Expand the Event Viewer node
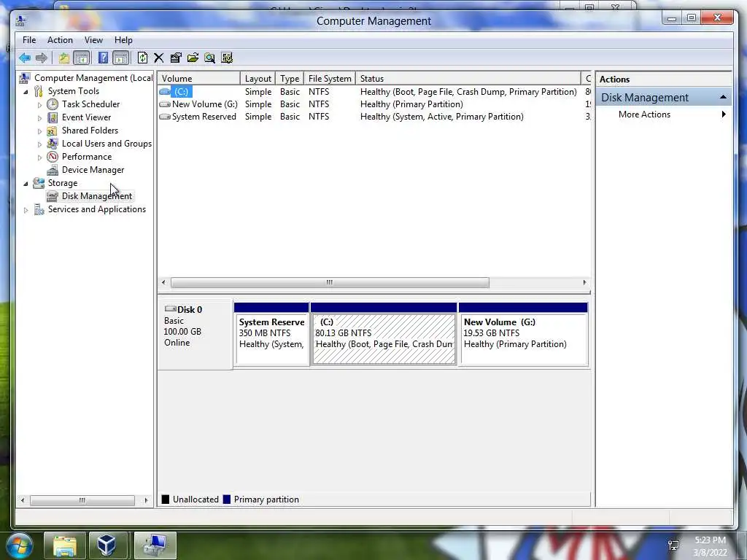 pyautogui.click(x=39, y=117)
